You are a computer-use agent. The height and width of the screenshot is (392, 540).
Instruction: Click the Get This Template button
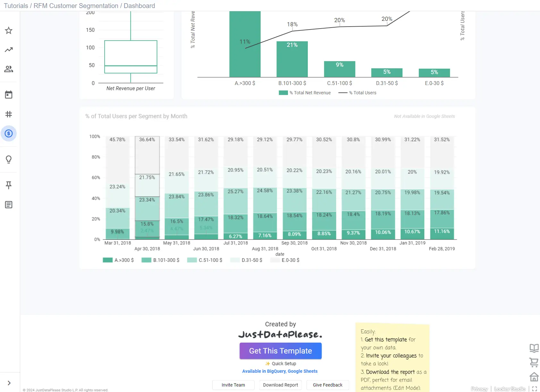(281, 351)
